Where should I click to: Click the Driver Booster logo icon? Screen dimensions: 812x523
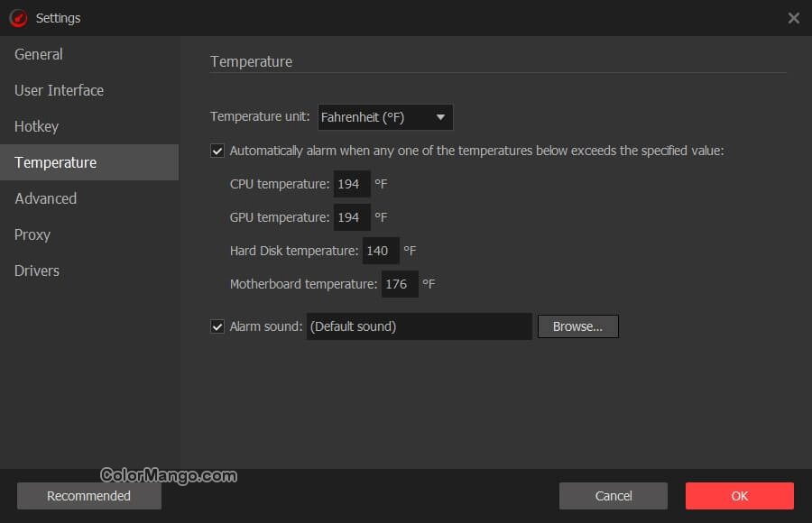pos(17,17)
